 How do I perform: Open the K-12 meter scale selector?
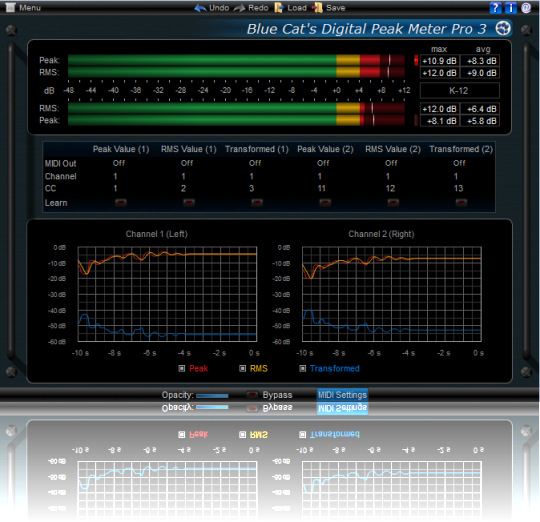[x=459, y=91]
